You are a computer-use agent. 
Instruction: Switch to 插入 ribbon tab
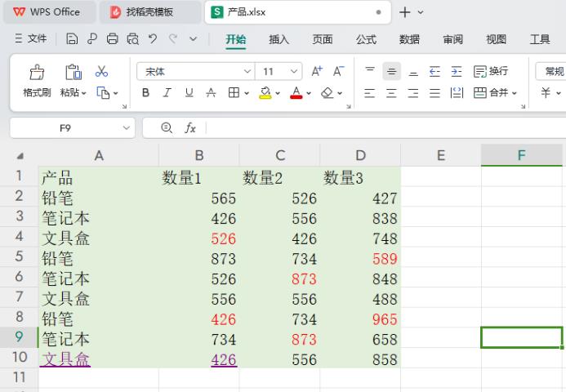coord(279,39)
